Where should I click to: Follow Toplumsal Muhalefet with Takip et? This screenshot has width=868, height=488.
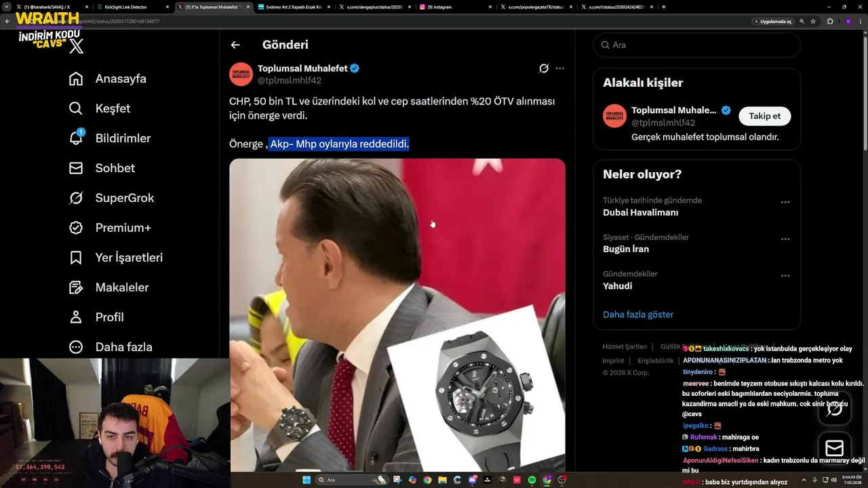(x=764, y=116)
